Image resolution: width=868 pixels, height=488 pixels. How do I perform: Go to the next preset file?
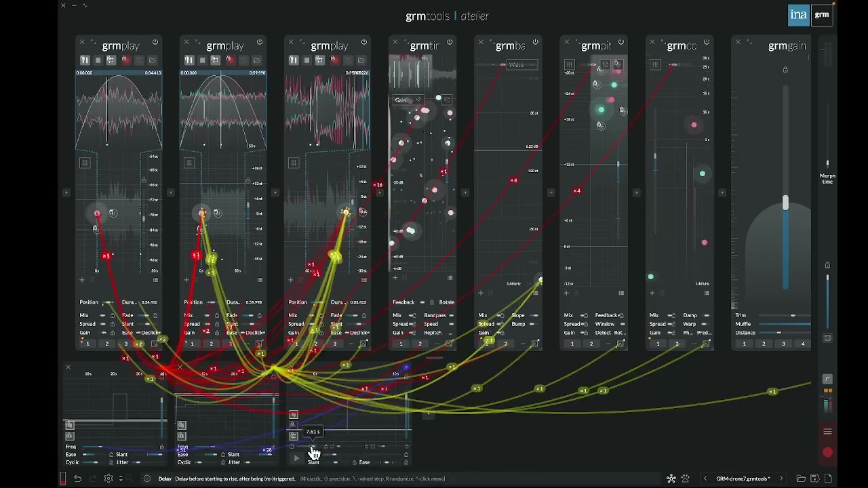pyautogui.click(x=781, y=479)
